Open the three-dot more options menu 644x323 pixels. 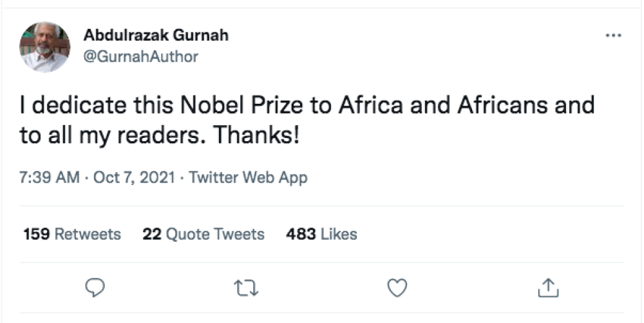613,35
